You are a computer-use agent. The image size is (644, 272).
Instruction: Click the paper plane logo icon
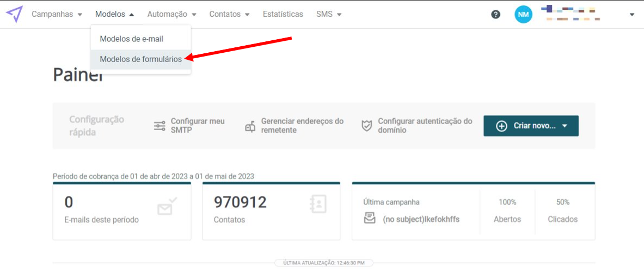click(14, 14)
